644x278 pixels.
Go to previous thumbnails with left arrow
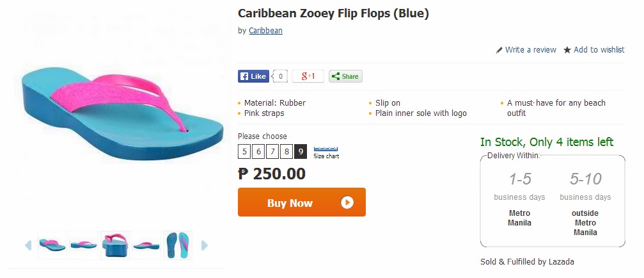point(28,245)
